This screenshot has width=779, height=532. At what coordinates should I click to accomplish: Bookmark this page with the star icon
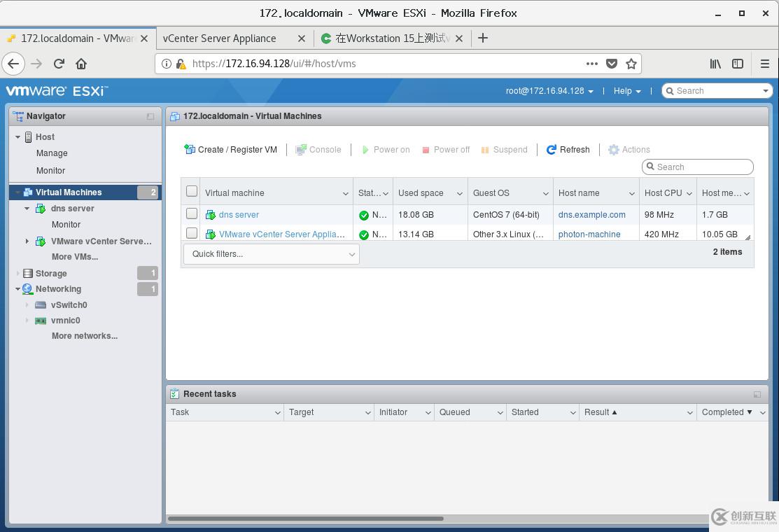[631, 64]
